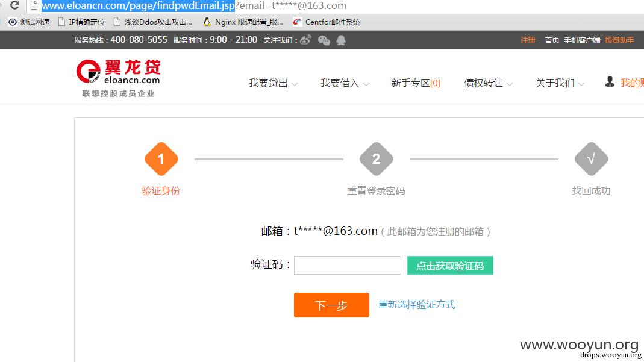
Task: Expand the 我要借入 dropdown menu
Action: [x=344, y=83]
